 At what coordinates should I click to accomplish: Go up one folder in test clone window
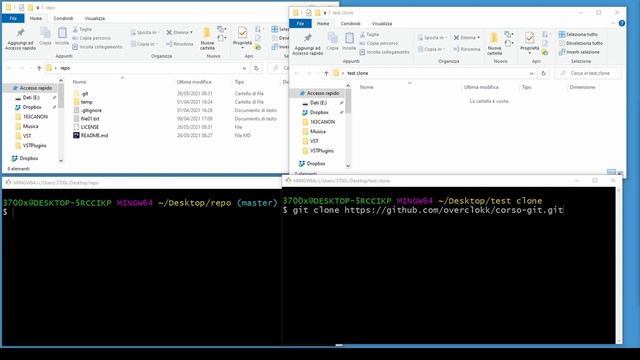point(326,73)
